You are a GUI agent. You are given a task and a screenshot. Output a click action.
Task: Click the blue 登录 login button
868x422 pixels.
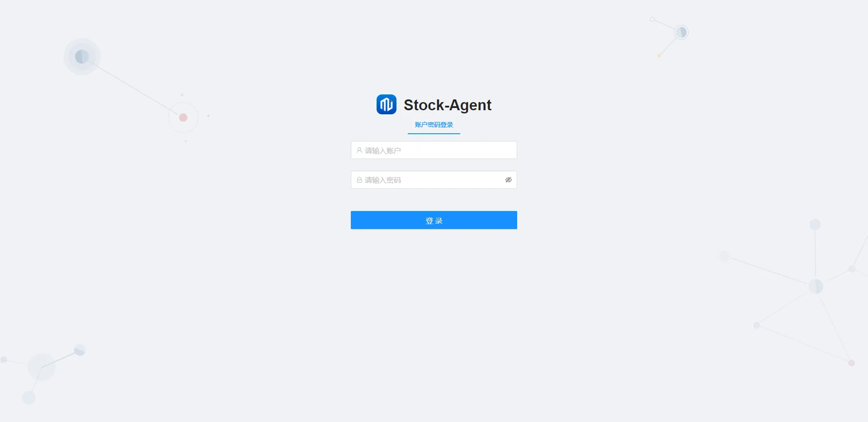[434, 220]
